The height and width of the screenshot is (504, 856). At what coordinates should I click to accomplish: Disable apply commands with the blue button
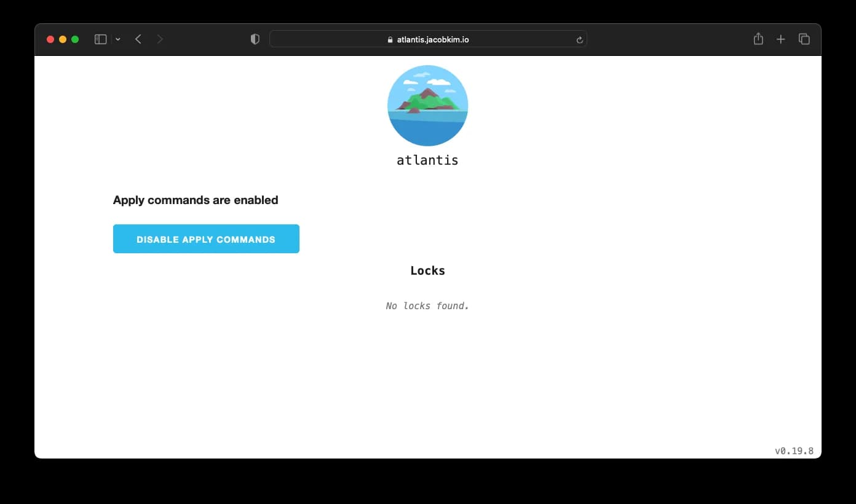(206, 239)
